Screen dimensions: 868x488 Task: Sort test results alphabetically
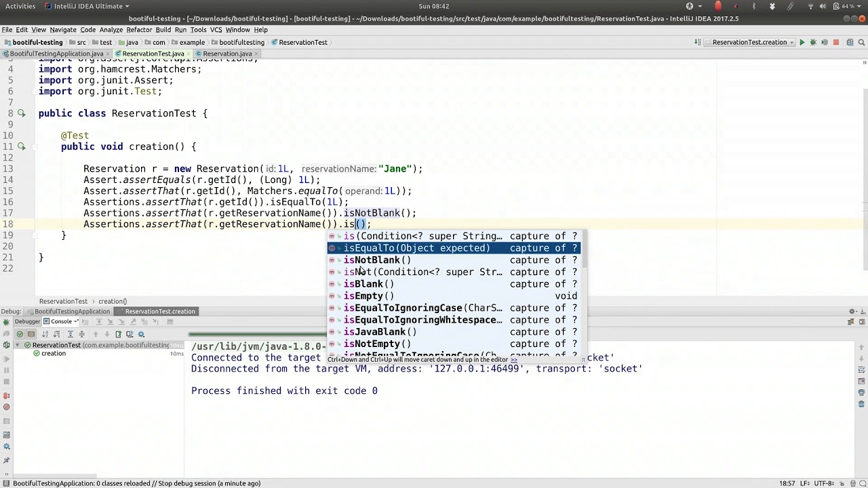[x=45, y=334]
